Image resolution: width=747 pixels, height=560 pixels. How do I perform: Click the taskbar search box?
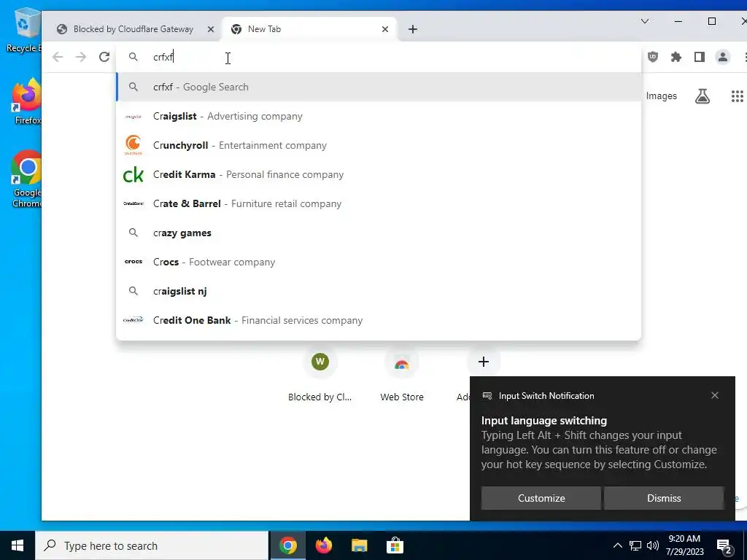point(152,545)
